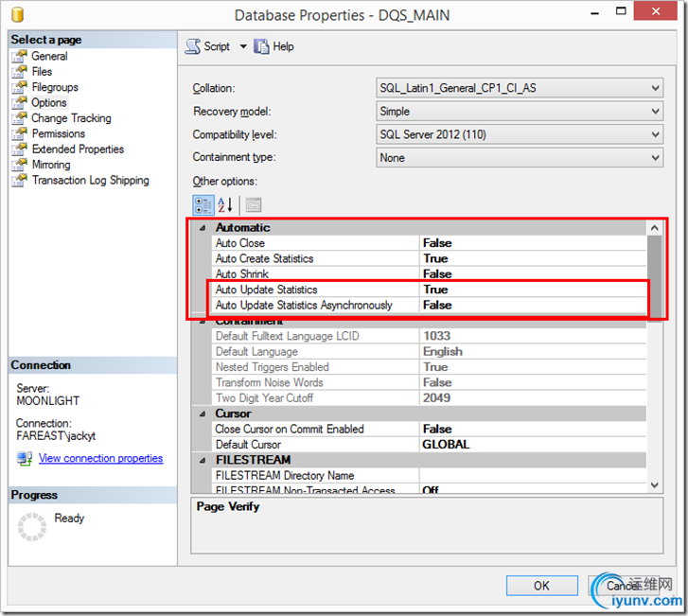The width and height of the screenshot is (688, 616).
Task: Sort property grid alphabetically
Action: click(x=225, y=205)
